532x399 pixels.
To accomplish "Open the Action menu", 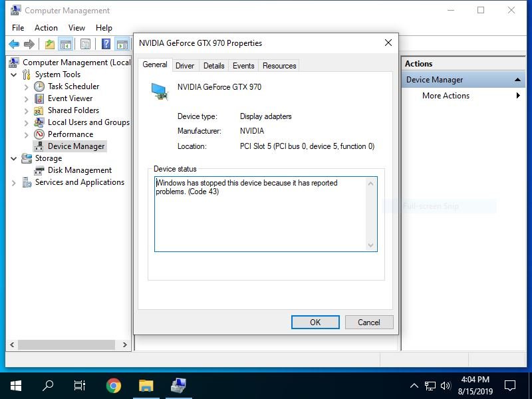I will (46, 28).
